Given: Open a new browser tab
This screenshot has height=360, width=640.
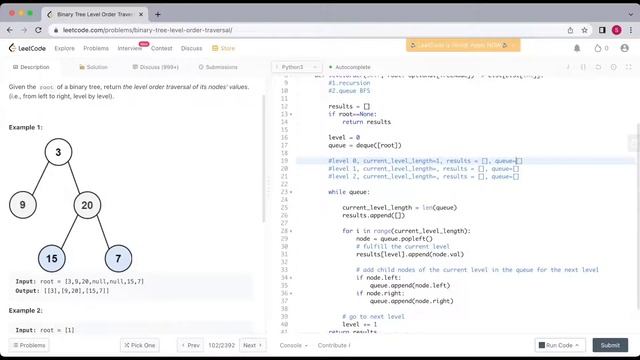Looking at the screenshot, I should pos(158,14).
